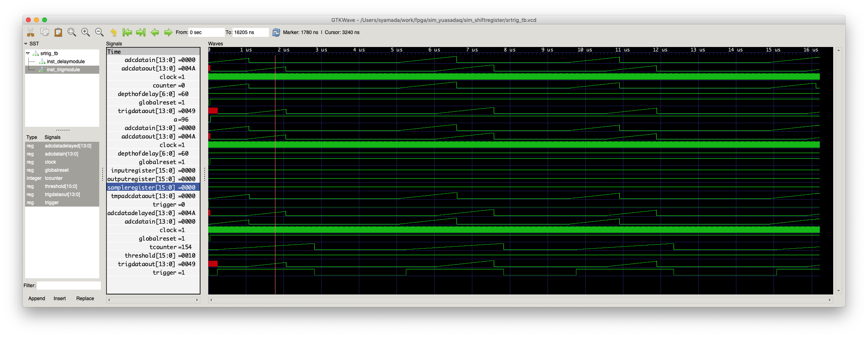Viewport: 868px width, 337px height.
Task: Click the Zoom Out magnifier icon
Action: [x=99, y=32]
